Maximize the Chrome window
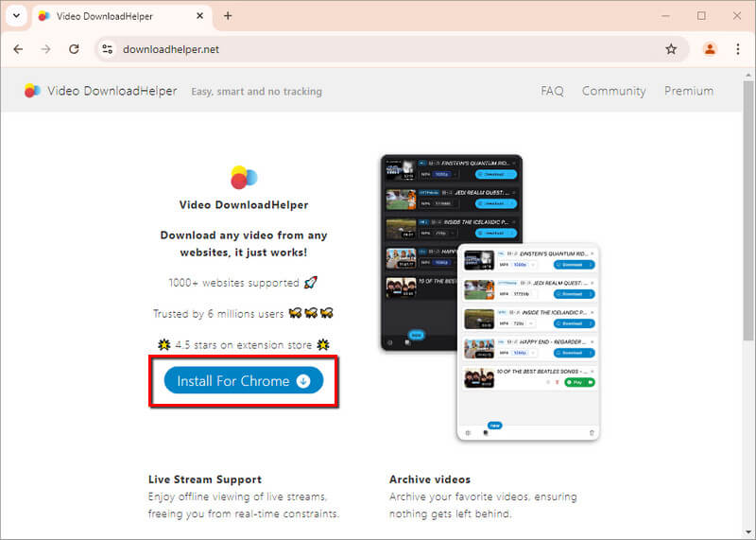The image size is (756, 540). coord(701,16)
